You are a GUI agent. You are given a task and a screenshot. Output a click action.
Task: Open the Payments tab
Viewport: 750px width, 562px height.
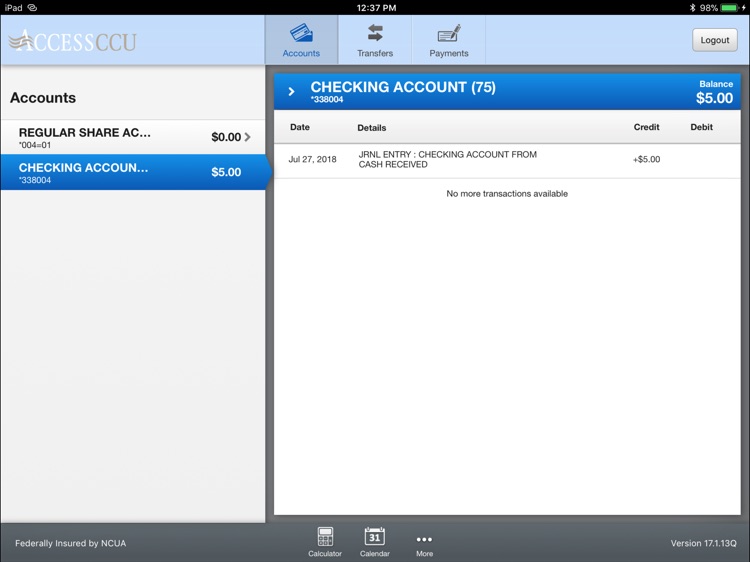click(449, 40)
